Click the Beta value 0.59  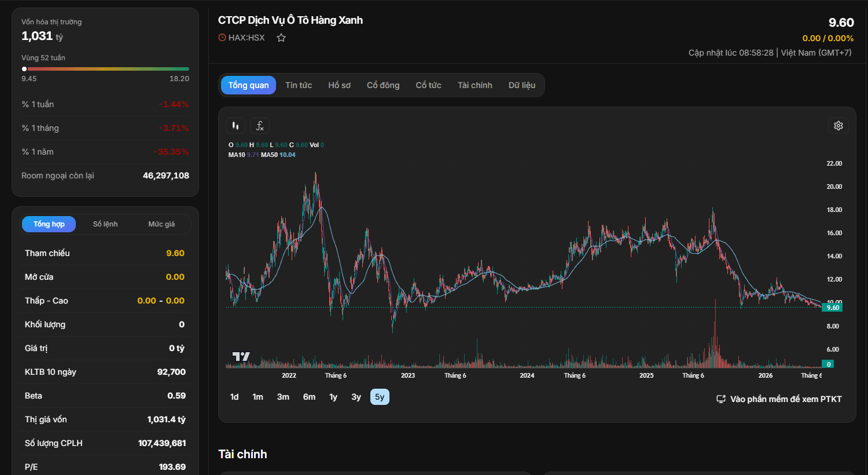(x=176, y=396)
